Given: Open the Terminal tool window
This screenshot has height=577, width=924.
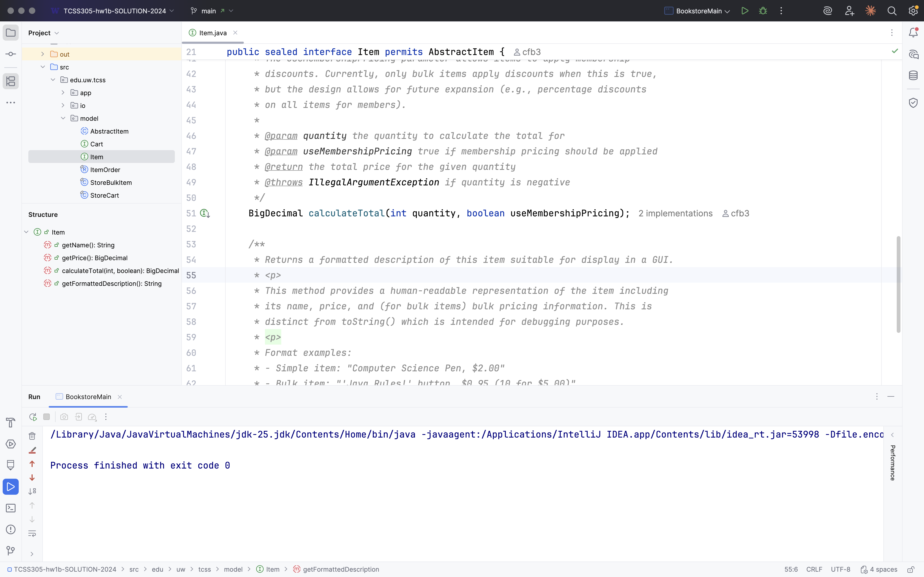Looking at the screenshot, I should [10, 508].
